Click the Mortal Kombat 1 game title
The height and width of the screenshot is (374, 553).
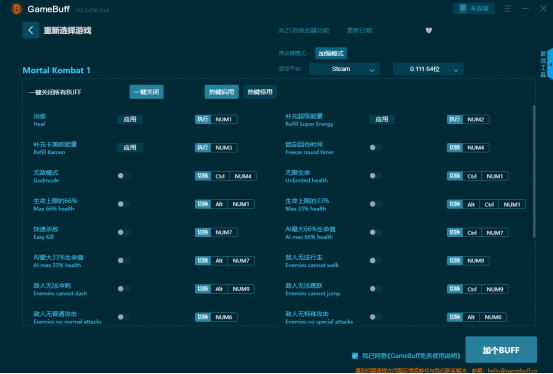tap(56, 70)
